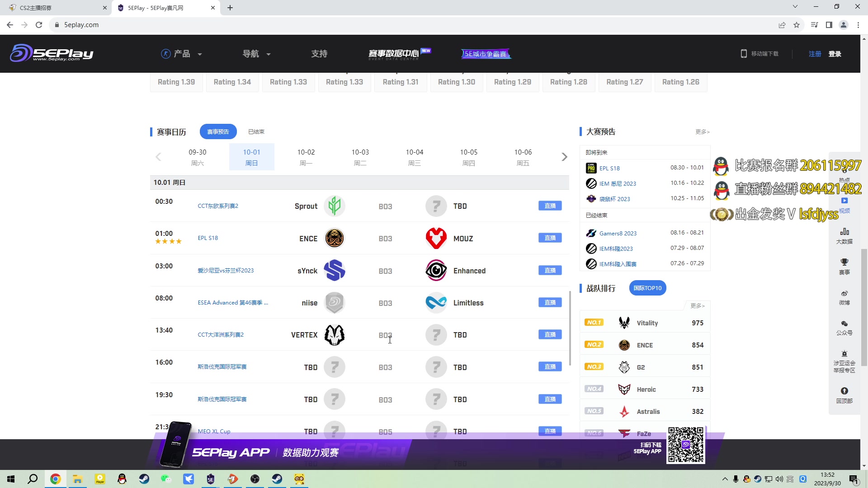
Task: Select date 10-06 周五
Action: (x=523, y=157)
